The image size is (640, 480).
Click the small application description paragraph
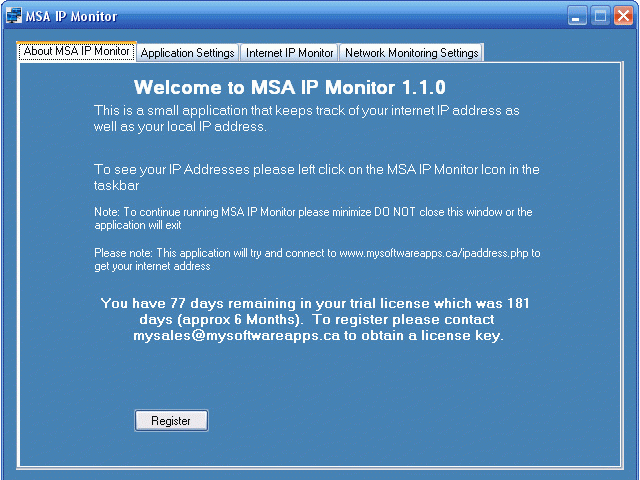click(307, 118)
